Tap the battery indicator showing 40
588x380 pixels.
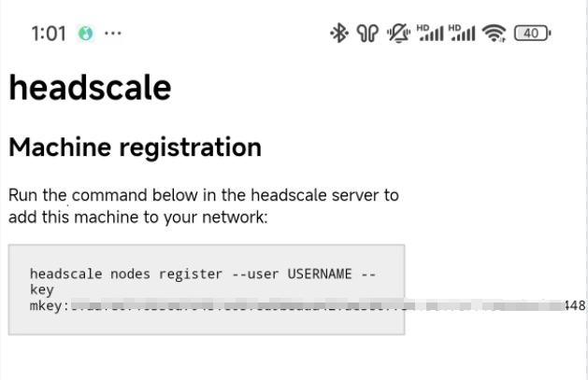click(x=532, y=33)
